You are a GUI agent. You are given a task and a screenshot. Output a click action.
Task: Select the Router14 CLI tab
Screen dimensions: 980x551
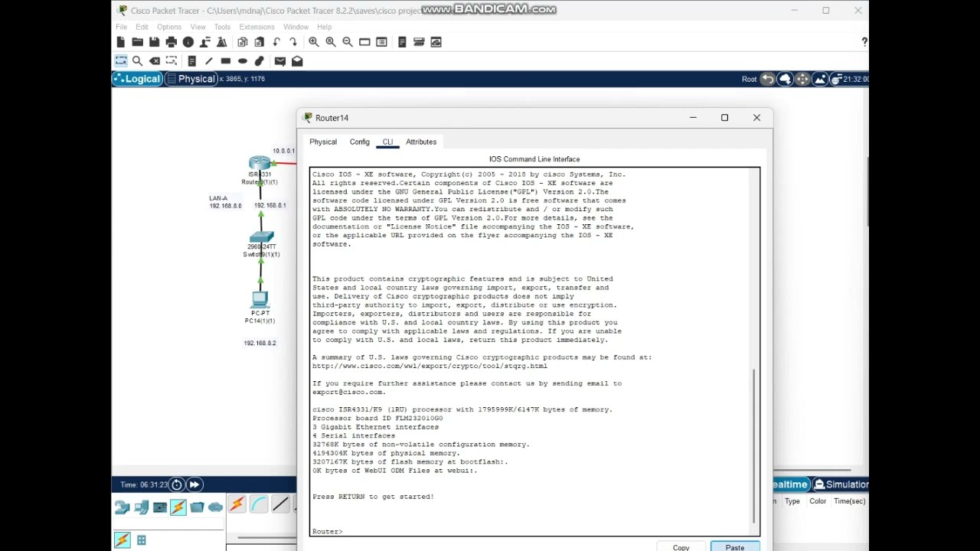387,142
